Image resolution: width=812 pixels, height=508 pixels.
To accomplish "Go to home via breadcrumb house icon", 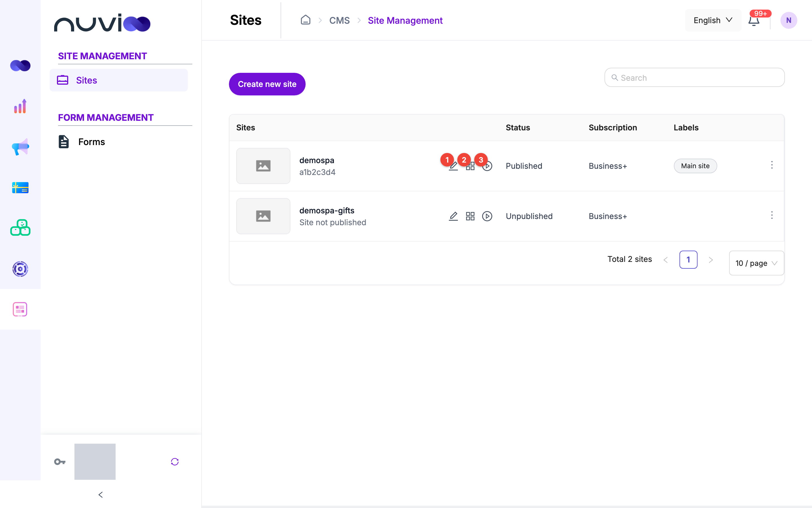I will coord(305,20).
